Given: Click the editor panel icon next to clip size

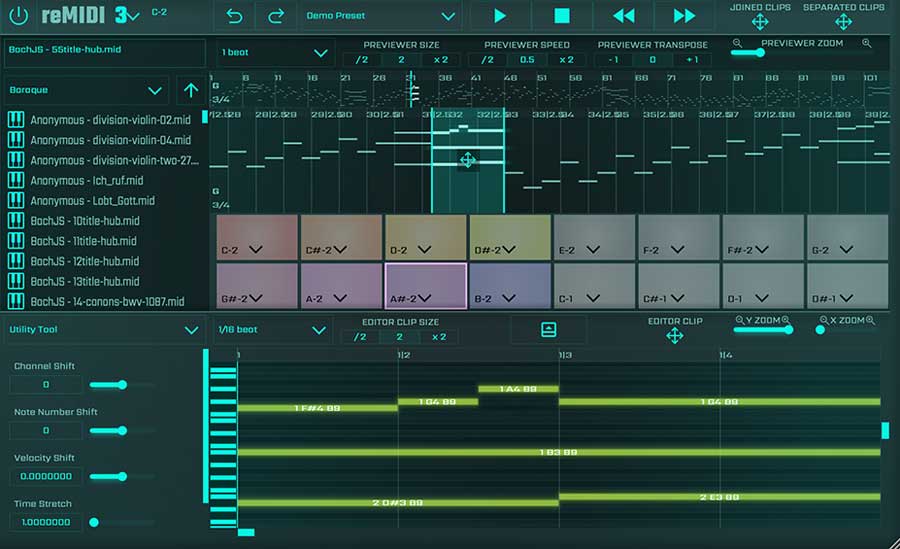Looking at the screenshot, I should [x=549, y=330].
